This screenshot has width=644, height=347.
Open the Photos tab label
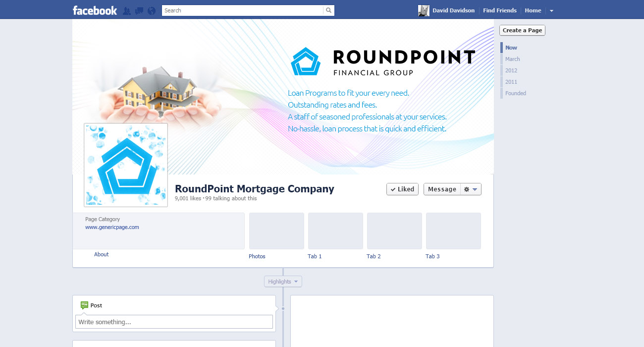(257, 256)
